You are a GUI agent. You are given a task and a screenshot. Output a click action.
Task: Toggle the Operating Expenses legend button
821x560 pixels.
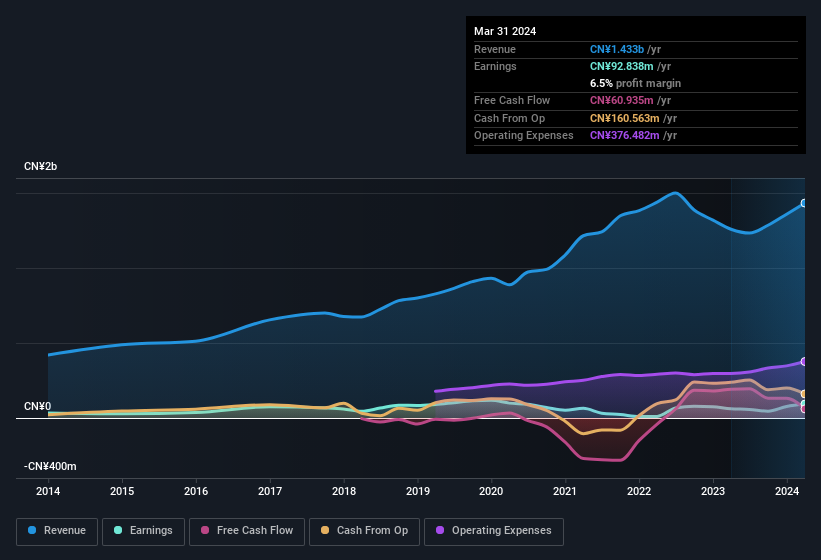(x=494, y=531)
